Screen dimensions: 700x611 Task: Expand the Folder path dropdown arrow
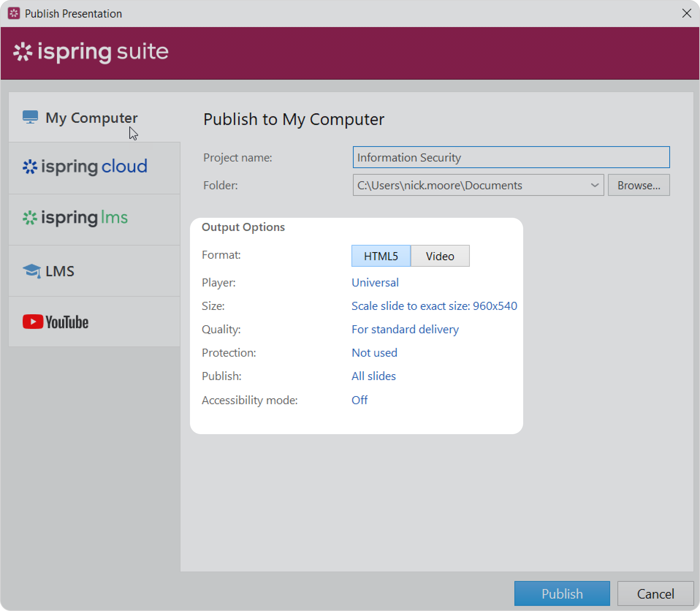pyautogui.click(x=594, y=185)
